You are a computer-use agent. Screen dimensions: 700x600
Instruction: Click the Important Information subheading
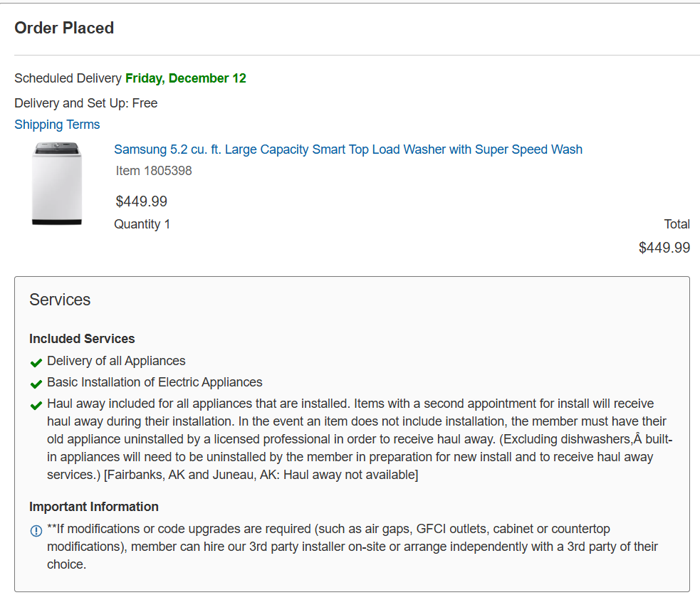tap(94, 507)
